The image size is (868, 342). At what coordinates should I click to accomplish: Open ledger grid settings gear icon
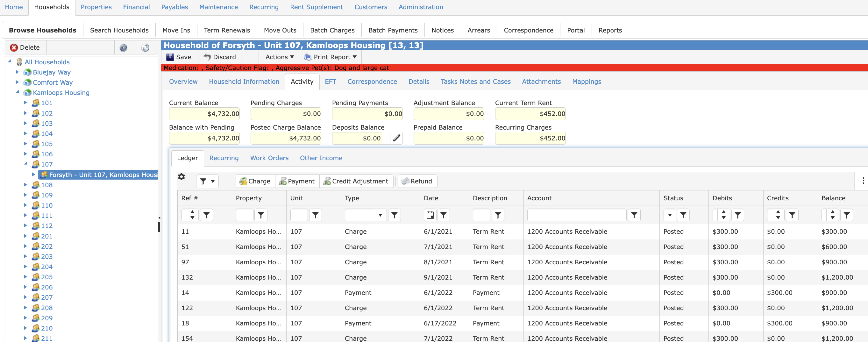[181, 176]
